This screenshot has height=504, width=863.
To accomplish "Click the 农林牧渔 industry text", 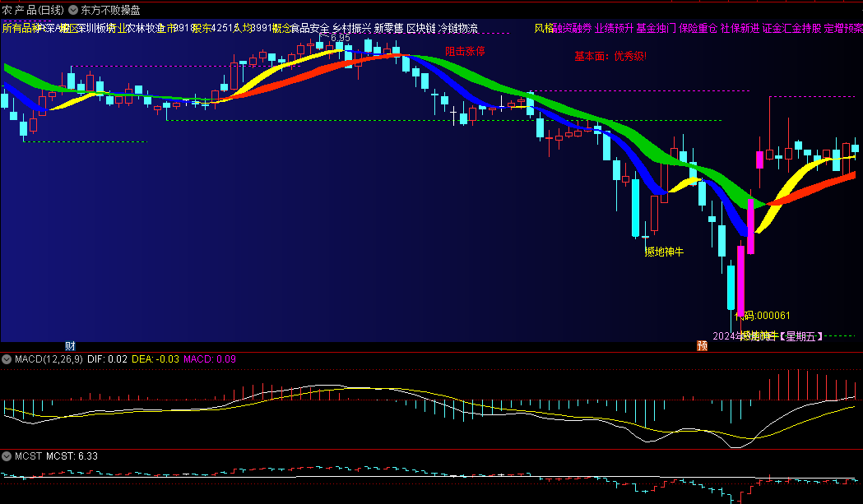I will pyautogui.click(x=146, y=28).
